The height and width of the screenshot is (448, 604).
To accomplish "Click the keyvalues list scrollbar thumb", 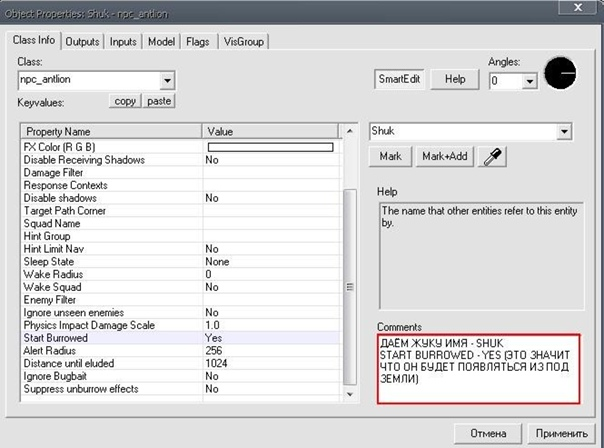I will 350,287.
